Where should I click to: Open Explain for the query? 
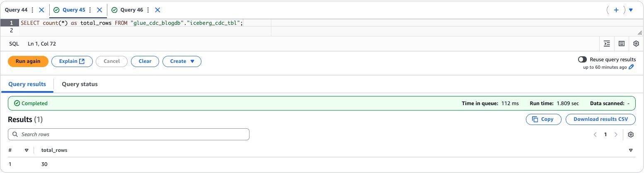(72, 61)
